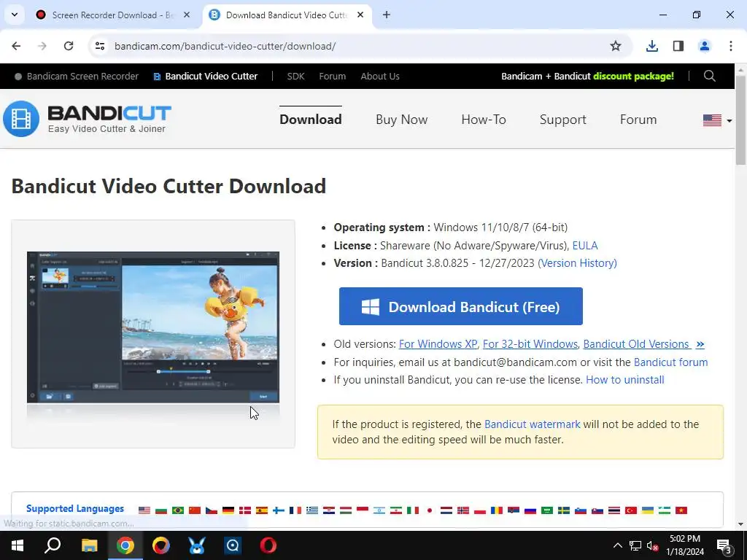The width and height of the screenshot is (747, 560).
Task: Select the Japanese flag language
Action: [430, 510]
